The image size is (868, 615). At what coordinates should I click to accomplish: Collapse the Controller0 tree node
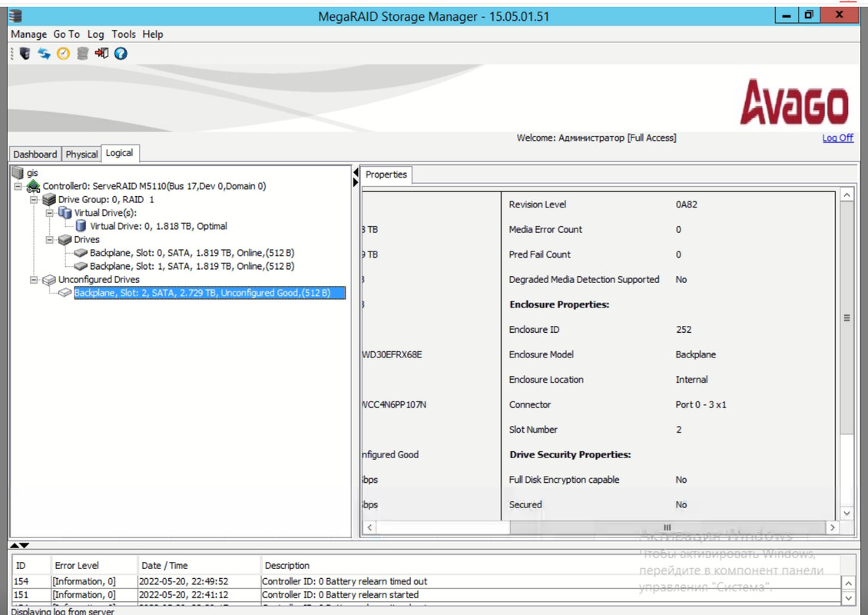point(18,187)
